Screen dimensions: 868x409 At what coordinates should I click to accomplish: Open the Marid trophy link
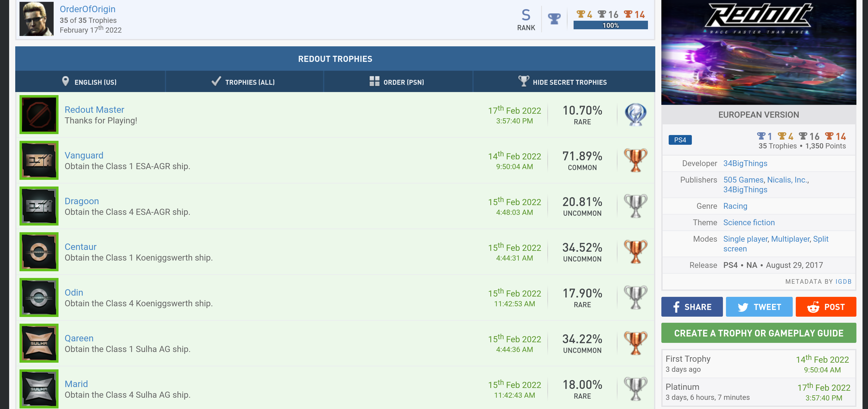(76, 384)
